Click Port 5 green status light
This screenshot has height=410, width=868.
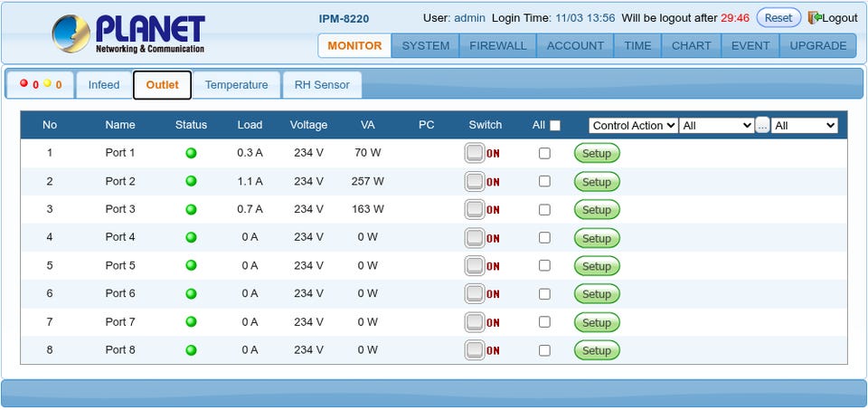(191, 265)
